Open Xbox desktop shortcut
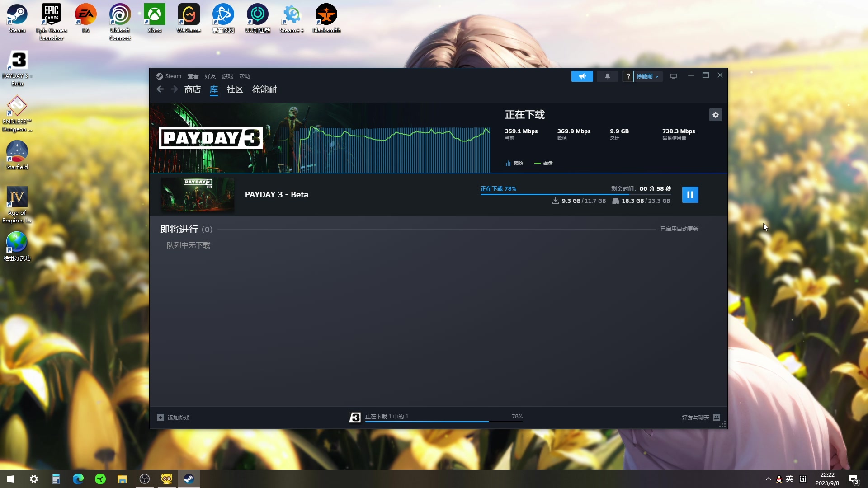Image resolution: width=868 pixels, height=488 pixels. coord(155,19)
